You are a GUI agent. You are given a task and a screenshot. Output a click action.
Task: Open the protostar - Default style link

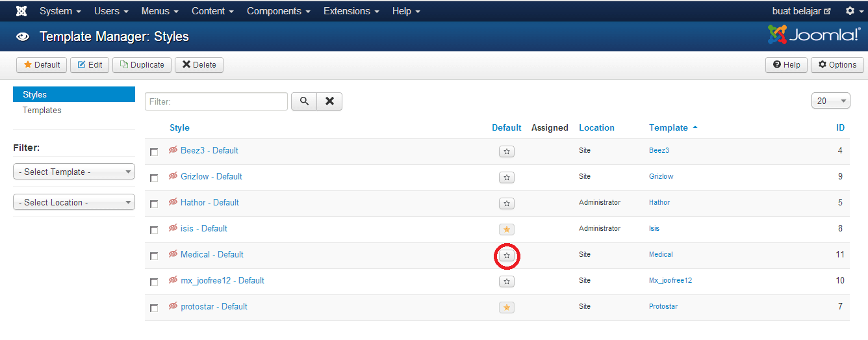click(x=214, y=306)
